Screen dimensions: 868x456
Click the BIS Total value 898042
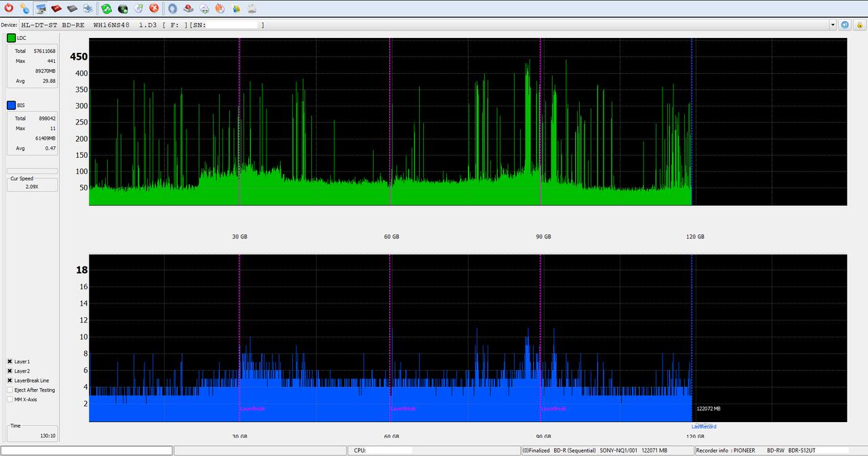[x=47, y=119]
